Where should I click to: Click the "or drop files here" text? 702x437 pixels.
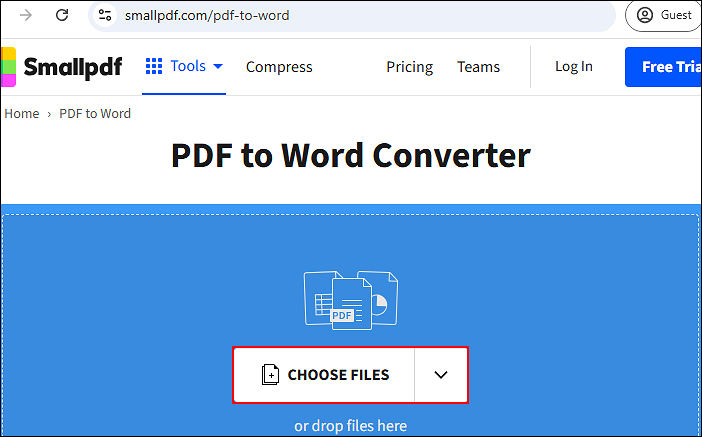click(350, 426)
